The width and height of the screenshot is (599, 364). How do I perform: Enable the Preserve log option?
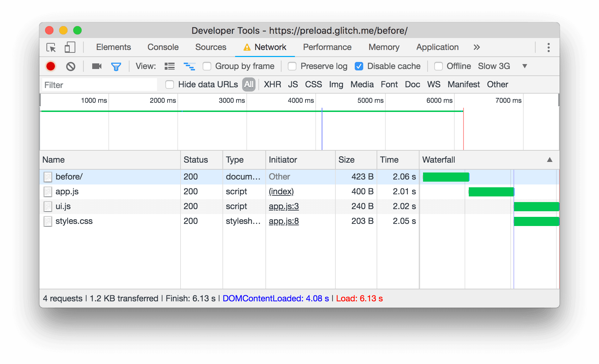click(x=292, y=66)
